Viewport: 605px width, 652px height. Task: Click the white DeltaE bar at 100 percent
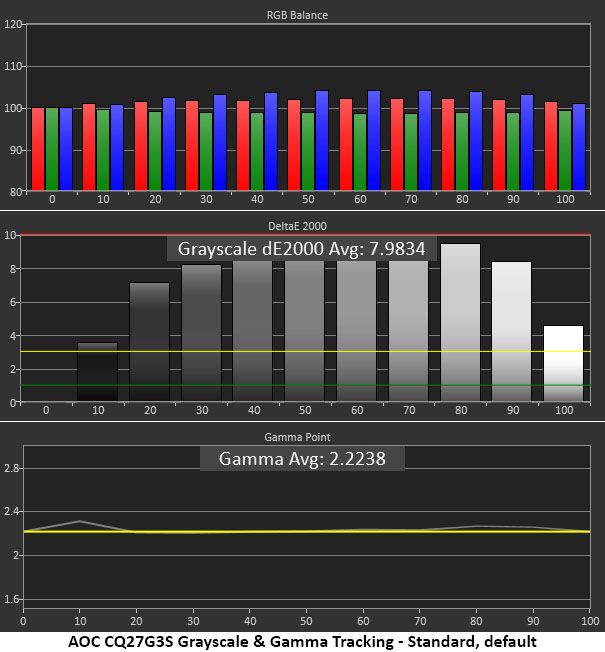click(x=563, y=363)
